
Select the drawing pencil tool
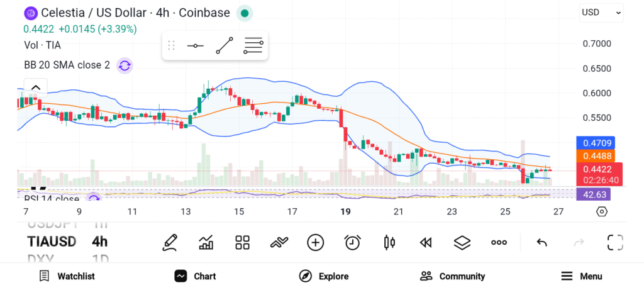tap(169, 242)
